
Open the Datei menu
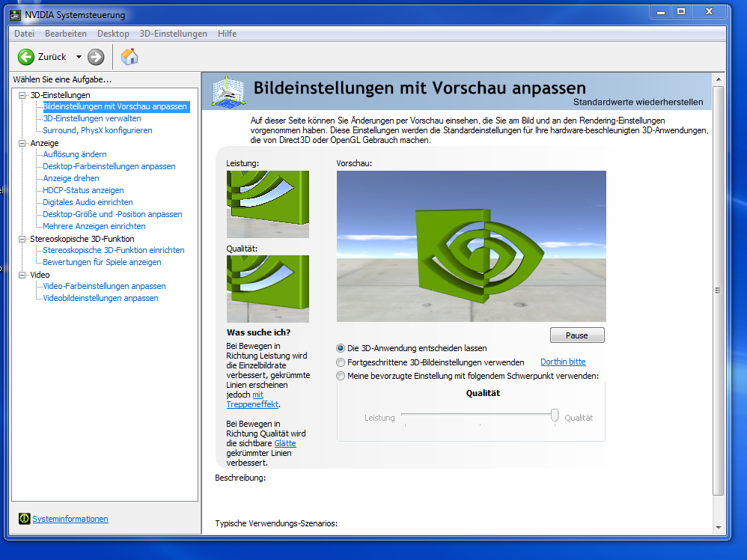[x=24, y=34]
